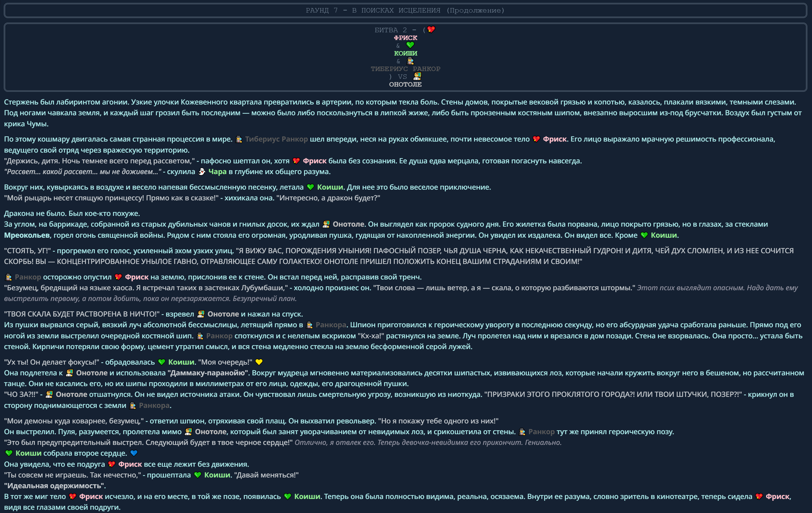The image size is (812, 513).
Task: Click green heart after 'появилась'
Action: click(x=288, y=497)
